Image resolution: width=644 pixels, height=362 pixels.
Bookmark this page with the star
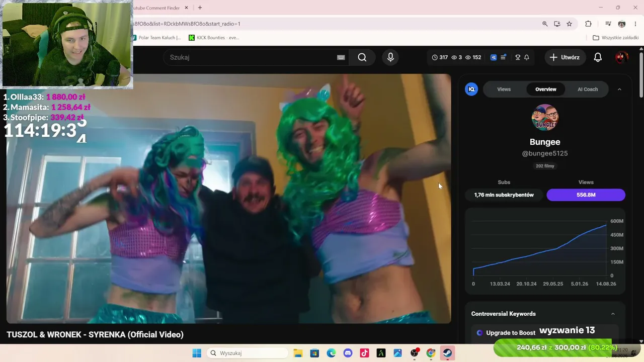pyautogui.click(x=569, y=24)
